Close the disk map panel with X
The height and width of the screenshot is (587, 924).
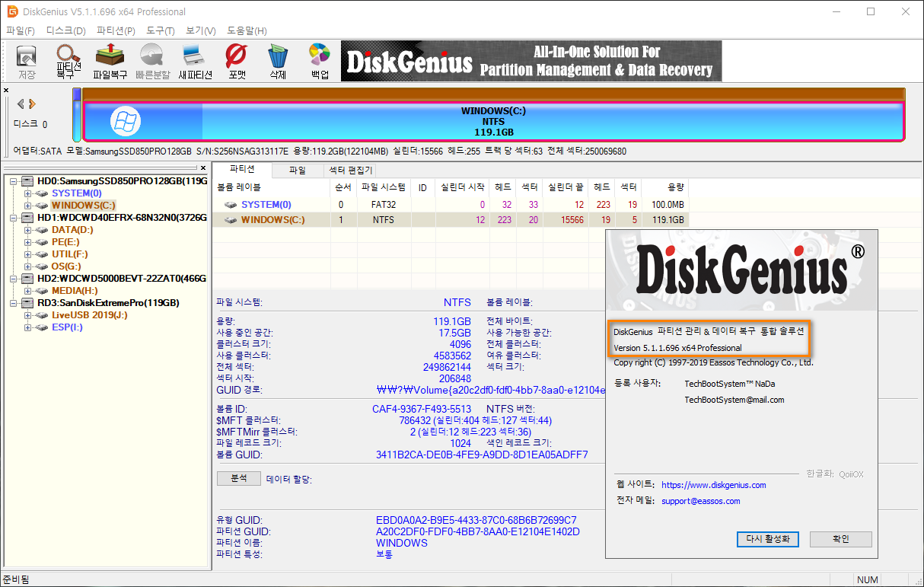[6, 91]
